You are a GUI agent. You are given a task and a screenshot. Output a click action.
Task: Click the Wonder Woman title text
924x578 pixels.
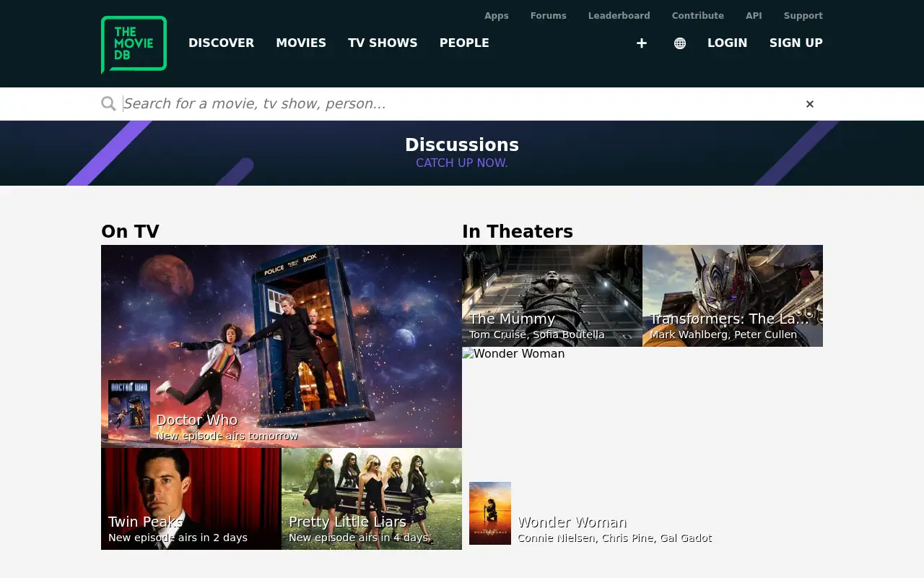(572, 522)
